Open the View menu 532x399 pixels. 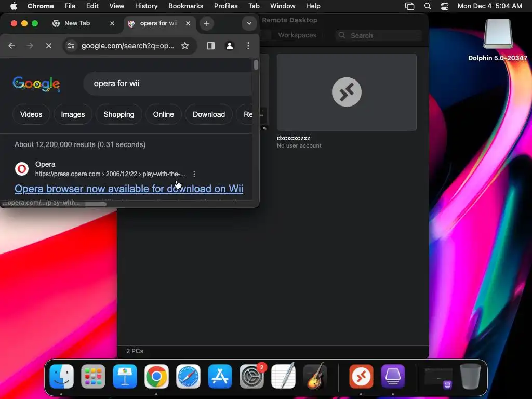pyautogui.click(x=117, y=6)
